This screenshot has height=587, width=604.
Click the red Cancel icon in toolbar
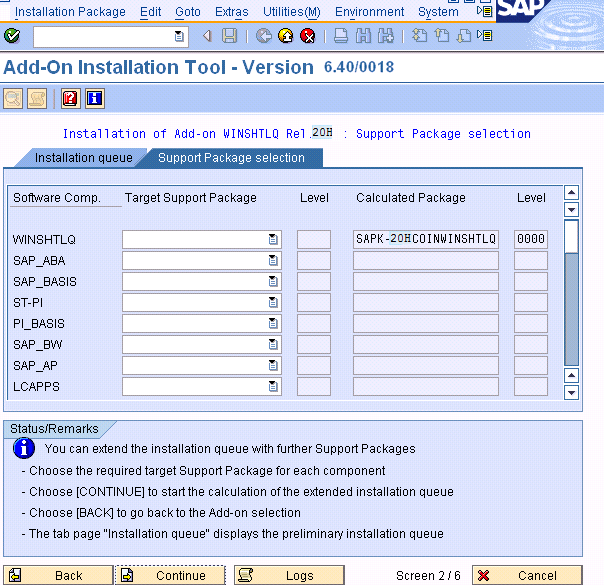coord(308,36)
